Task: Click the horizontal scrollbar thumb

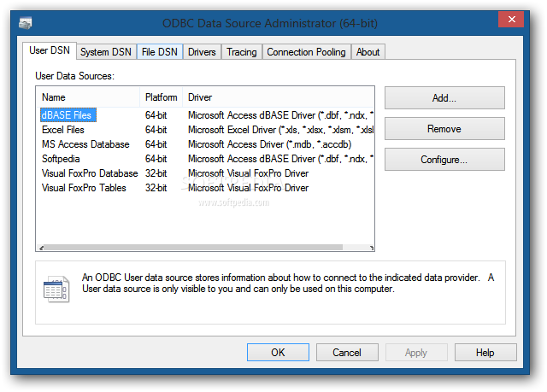Action: pyautogui.click(x=194, y=248)
